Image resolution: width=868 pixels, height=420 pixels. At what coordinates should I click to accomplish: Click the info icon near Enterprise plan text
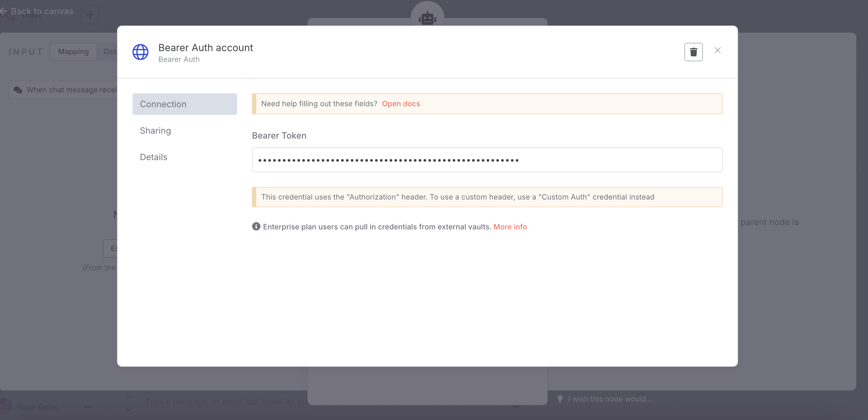coord(256,226)
